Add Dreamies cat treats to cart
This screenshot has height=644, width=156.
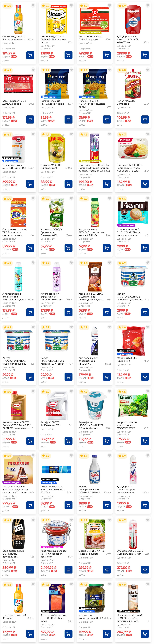click(68, 55)
